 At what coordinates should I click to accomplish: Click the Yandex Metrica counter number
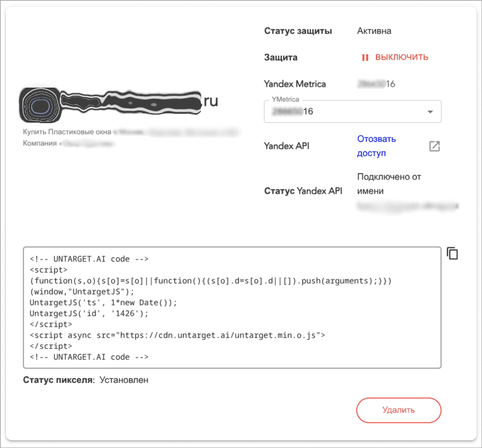(376, 84)
